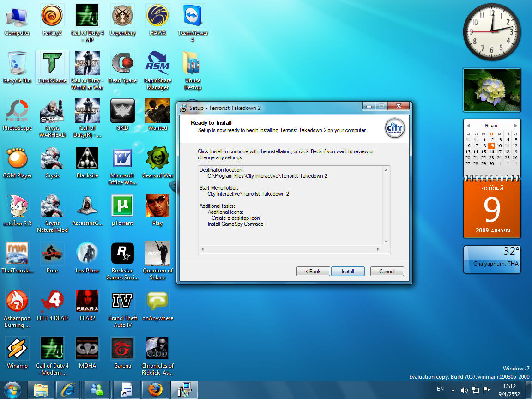The height and width of the screenshot is (399, 532).
Task: Open Windows Explorer from taskbar
Action: [x=41, y=390]
